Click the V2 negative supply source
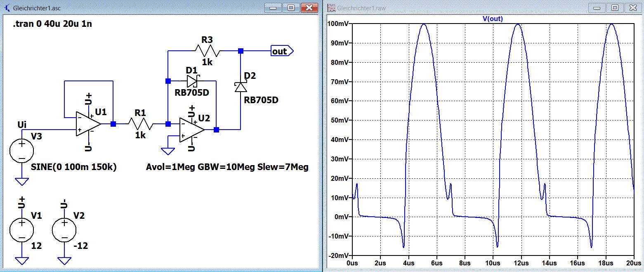The width and height of the screenshot is (644, 272). click(64, 229)
